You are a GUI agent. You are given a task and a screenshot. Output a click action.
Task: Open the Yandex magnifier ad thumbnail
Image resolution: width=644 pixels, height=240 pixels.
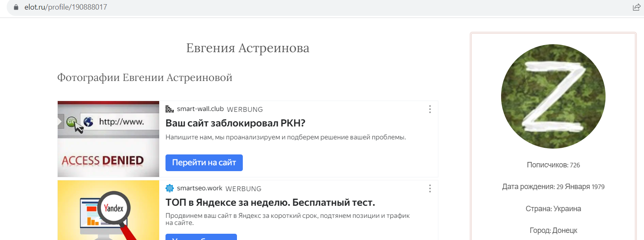pos(108,210)
